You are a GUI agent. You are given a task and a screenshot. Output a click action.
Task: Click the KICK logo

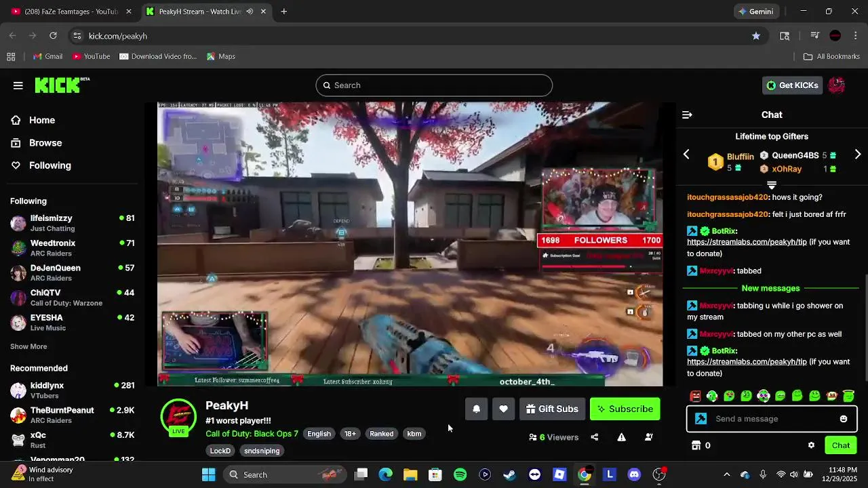coord(62,85)
